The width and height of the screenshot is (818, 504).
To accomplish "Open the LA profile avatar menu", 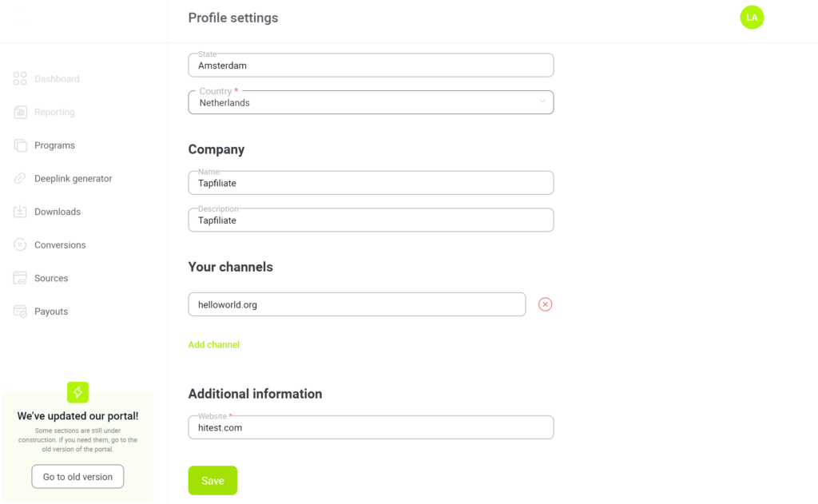I will pos(752,17).
